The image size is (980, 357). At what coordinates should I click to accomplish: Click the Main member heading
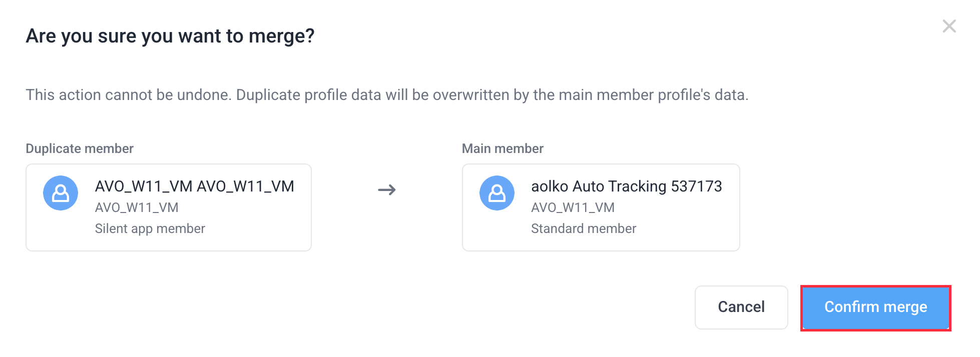[503, 148]
